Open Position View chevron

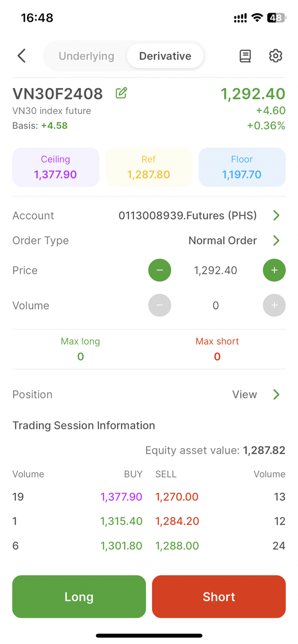coord(276,394)
